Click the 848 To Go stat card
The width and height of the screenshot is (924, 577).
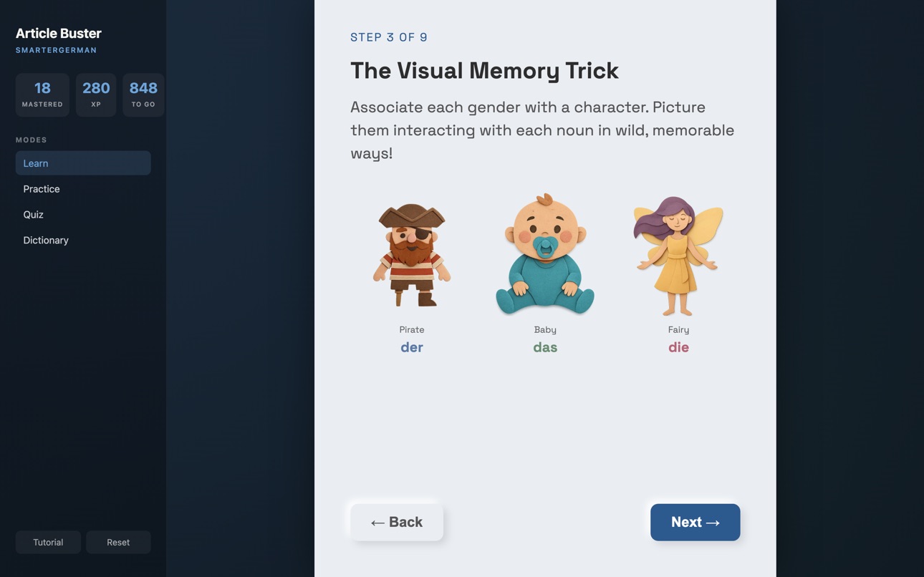pyautogui.click(x=143, y=94)
